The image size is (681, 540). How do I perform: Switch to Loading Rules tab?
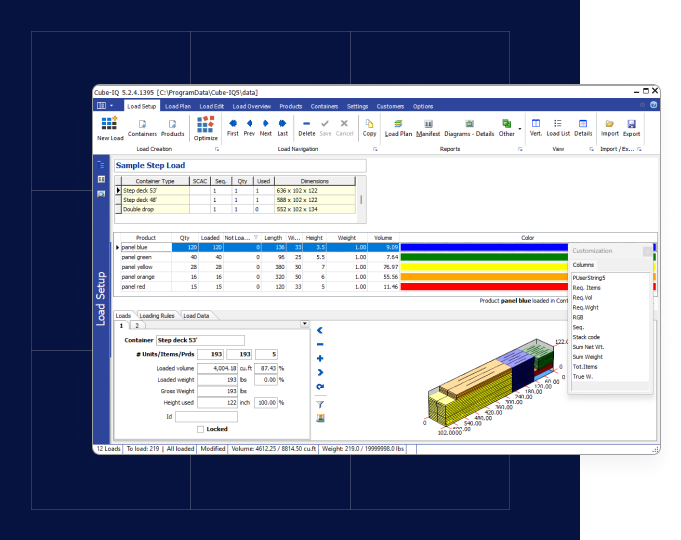click(x=157, y=316)
